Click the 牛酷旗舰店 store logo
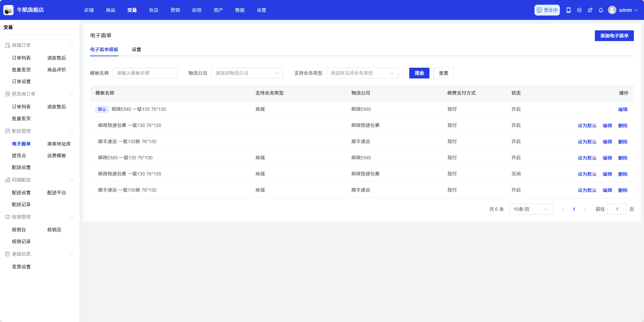This screenshot has height=322, width=644. (8, 10)
